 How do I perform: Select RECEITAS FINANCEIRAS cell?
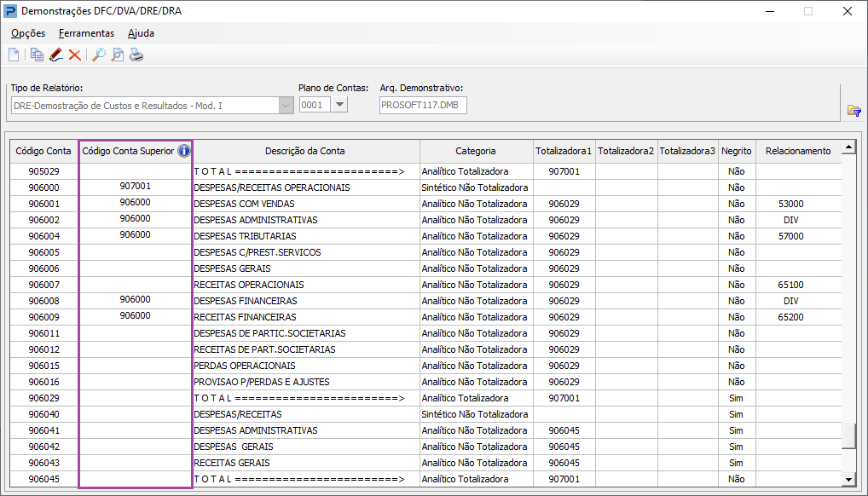click(306, 317)
